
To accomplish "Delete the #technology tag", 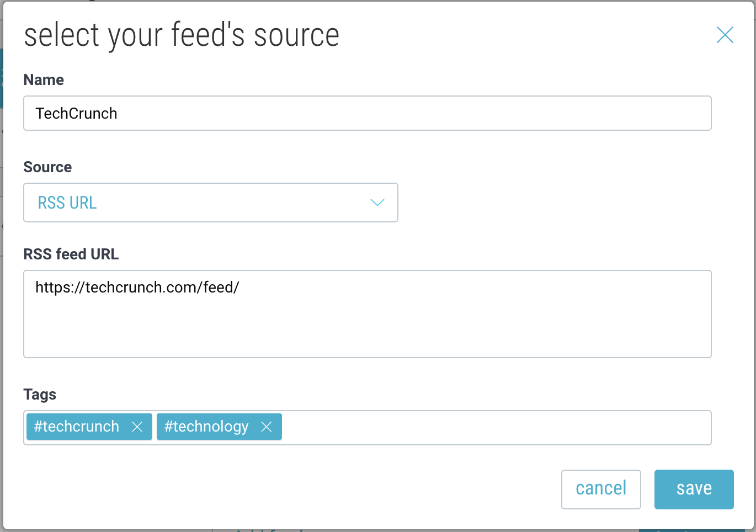I will (x=267, y=427).
